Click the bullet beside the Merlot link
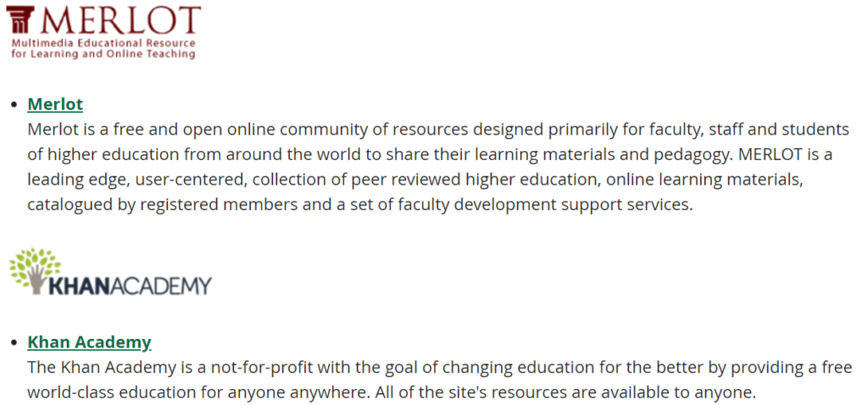Image resolution: width=868 pixels, height=405 pixels. (x=14, y=104)
